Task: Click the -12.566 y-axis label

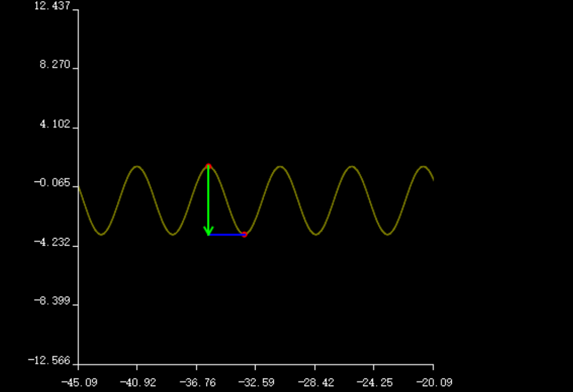Action: (x=49, y=360)
